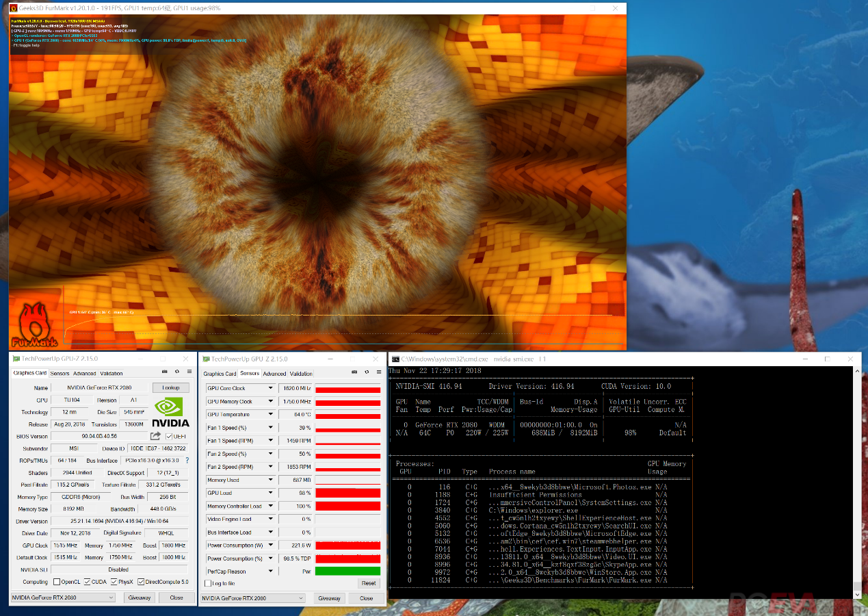
Task: Click refresh icon in GPU-Z Graphics Card window
Action: pyautogui.click(x=176, y=372)
